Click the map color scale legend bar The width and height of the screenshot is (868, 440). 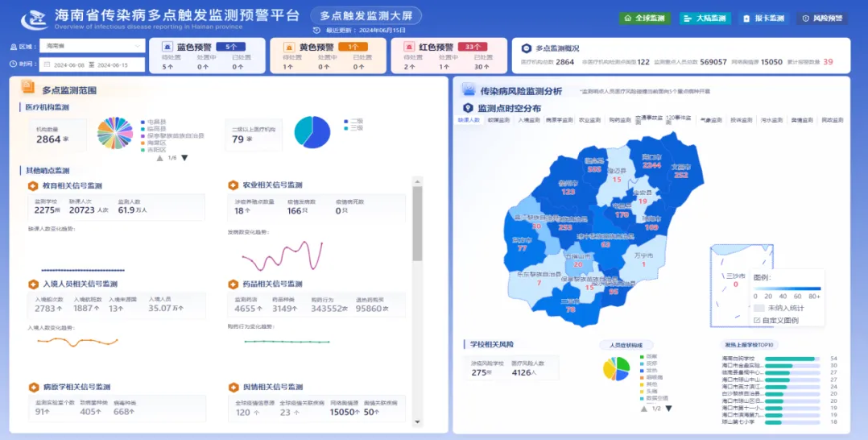(787, 288)
